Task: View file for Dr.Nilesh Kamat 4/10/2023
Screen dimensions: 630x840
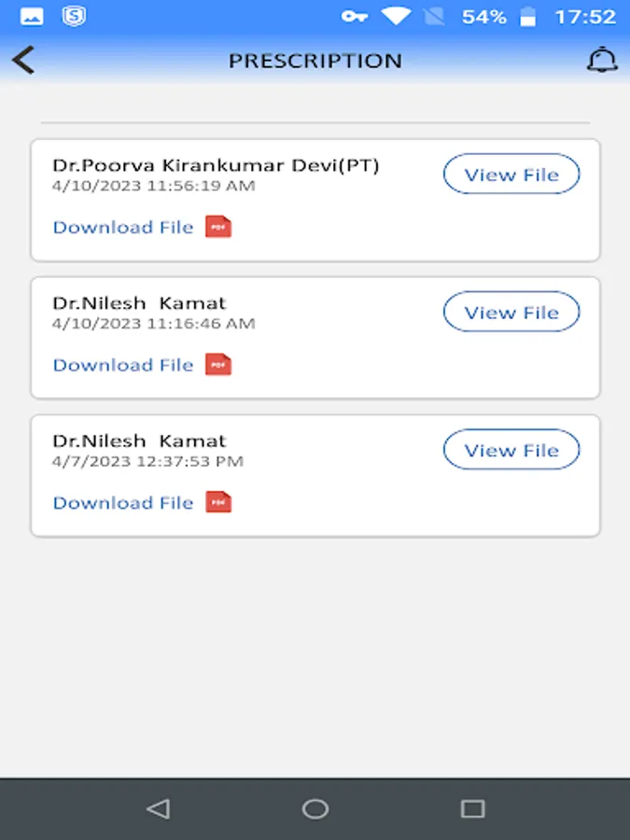Action: [511, 313]
